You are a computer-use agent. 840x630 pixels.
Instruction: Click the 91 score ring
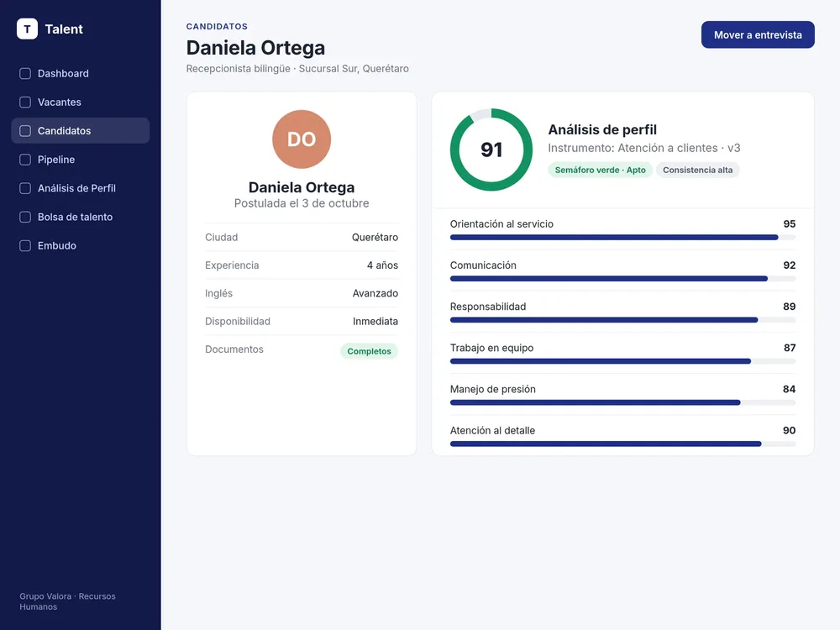click(491, 150)
